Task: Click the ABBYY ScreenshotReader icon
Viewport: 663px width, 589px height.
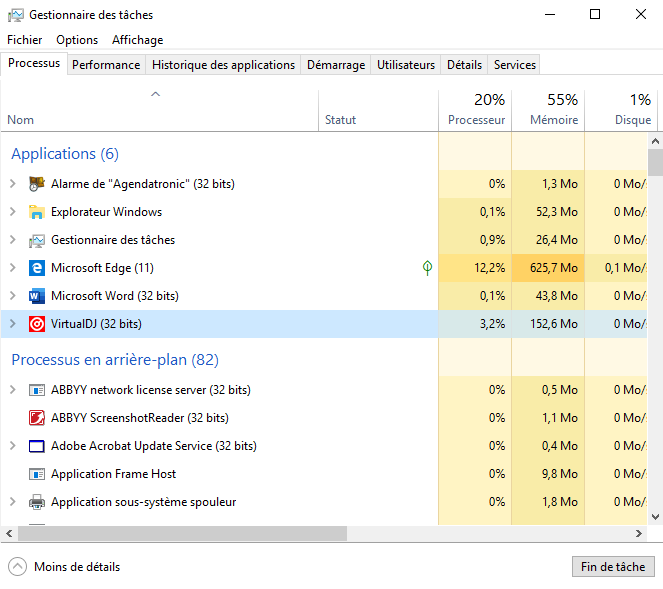Action: click(37, 418)
